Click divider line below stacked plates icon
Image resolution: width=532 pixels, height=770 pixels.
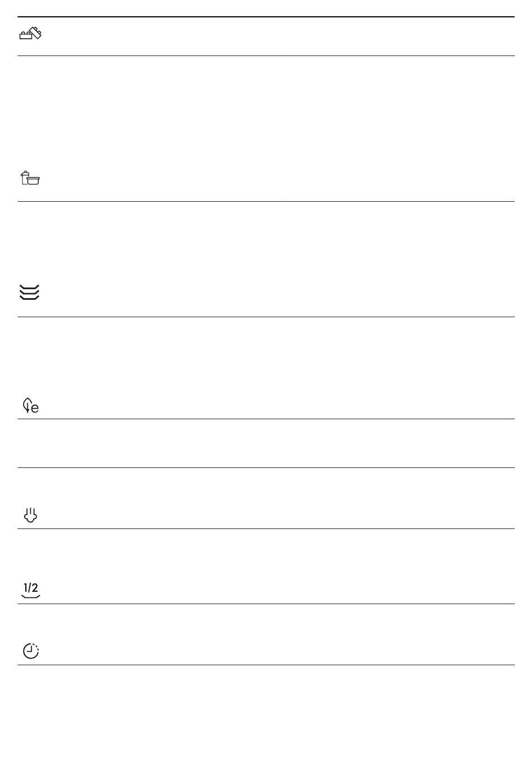coord(266,317)
